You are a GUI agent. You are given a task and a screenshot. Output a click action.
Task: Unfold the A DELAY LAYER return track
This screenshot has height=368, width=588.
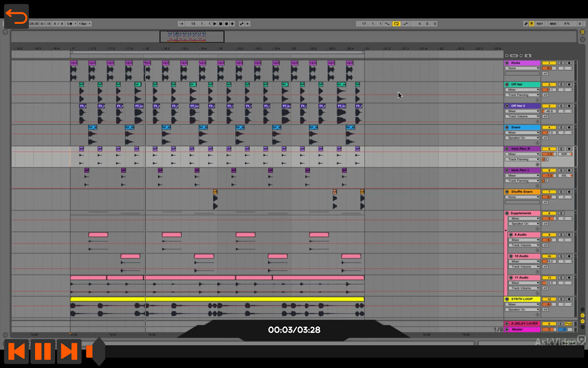[507, 323]
